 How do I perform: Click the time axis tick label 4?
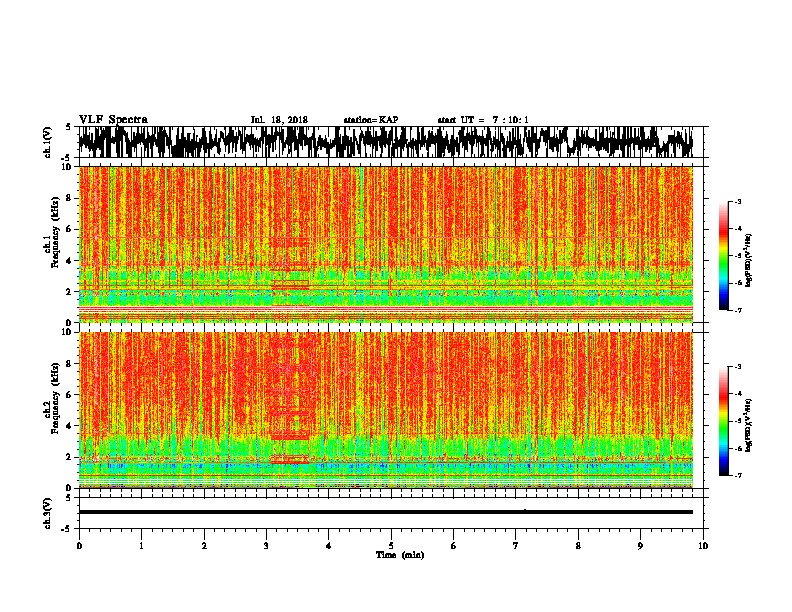(x=329, y=546)
